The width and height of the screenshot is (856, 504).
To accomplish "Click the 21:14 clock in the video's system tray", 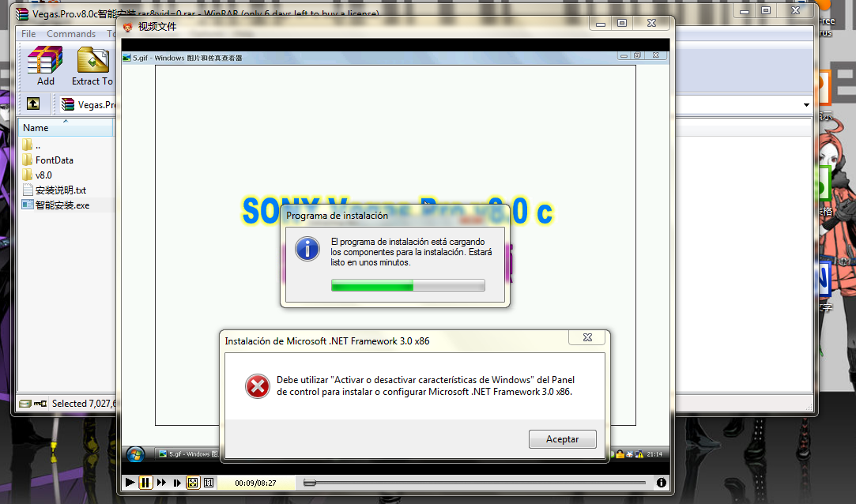I will pyautogui.click(x=654, y=453).
